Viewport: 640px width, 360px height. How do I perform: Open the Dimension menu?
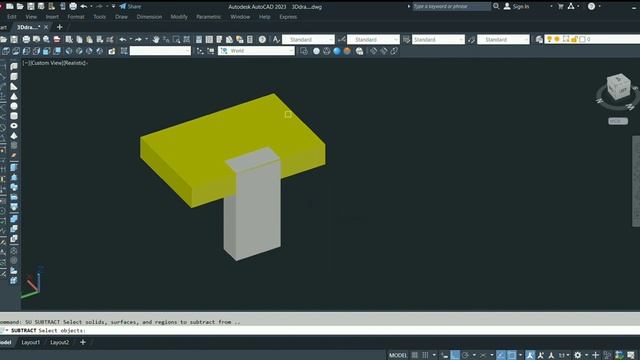click(149, 17)
